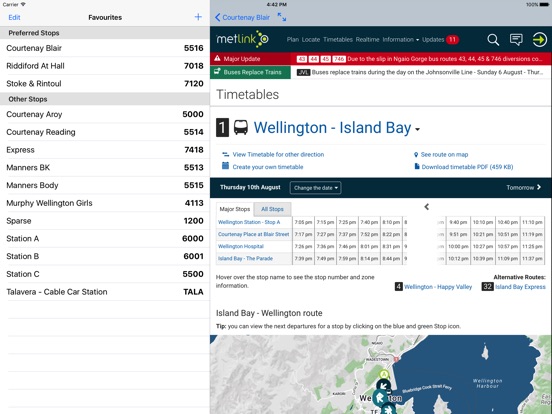Open the Wellington - Island Bay route dropdown

coord(418,130)
